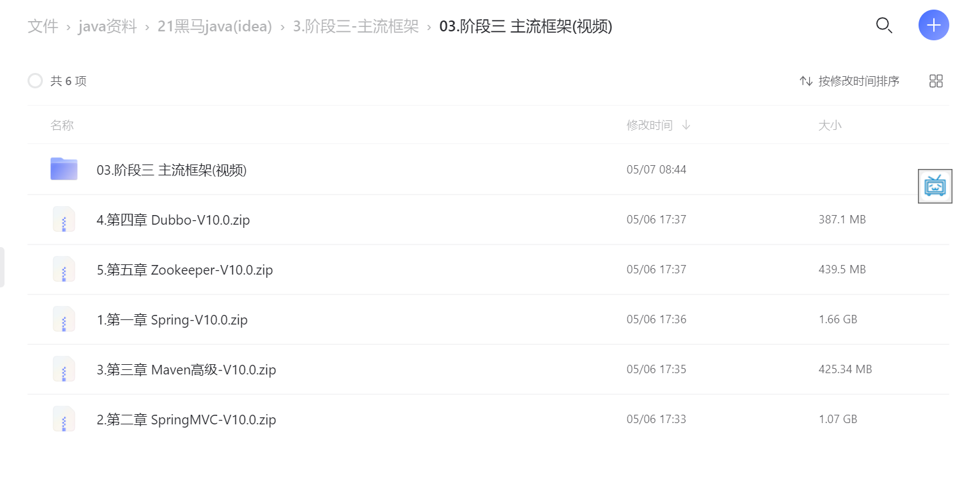Open the search magnifier icon
This screenshot has width=980, height=489.
point(884,26)
